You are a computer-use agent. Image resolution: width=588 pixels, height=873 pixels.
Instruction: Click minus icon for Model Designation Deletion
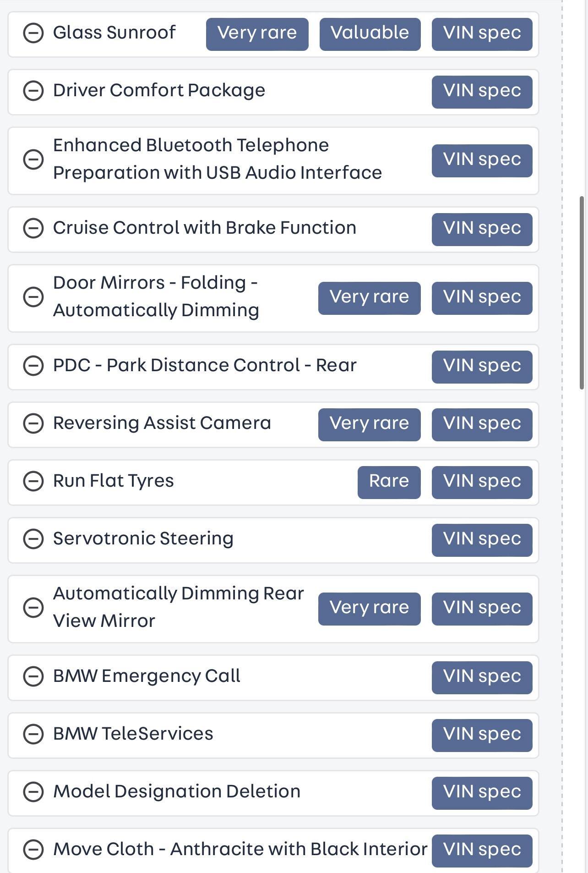(x=33, y=792)
